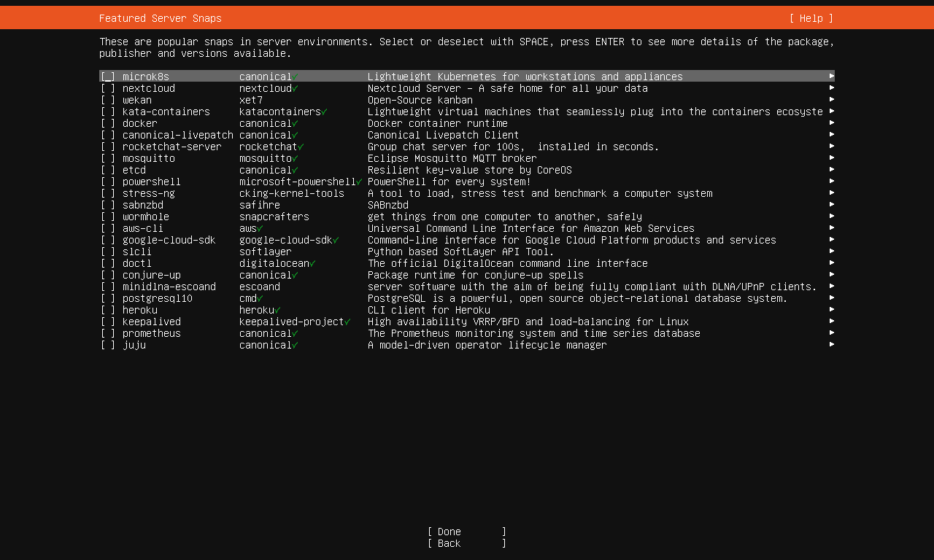Check the postgresql10 snap checkbox

click(x=108, y=298)
